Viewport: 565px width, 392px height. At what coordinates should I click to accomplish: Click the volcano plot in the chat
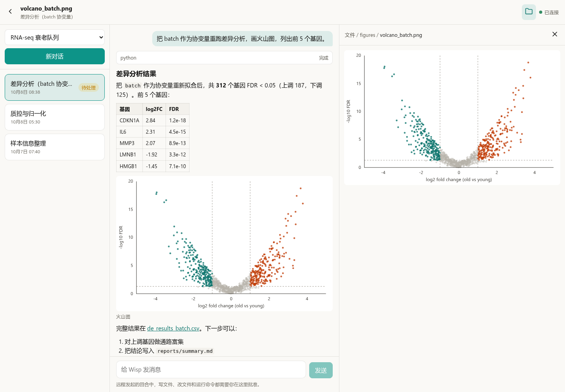tap(224, 243)
